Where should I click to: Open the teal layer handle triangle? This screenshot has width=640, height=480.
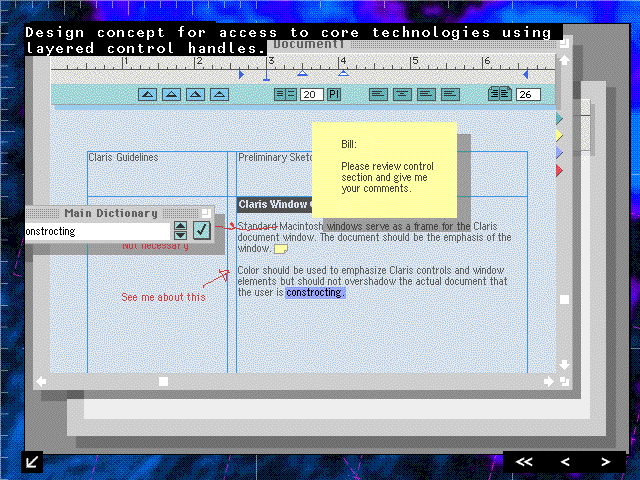click(559, 119)
